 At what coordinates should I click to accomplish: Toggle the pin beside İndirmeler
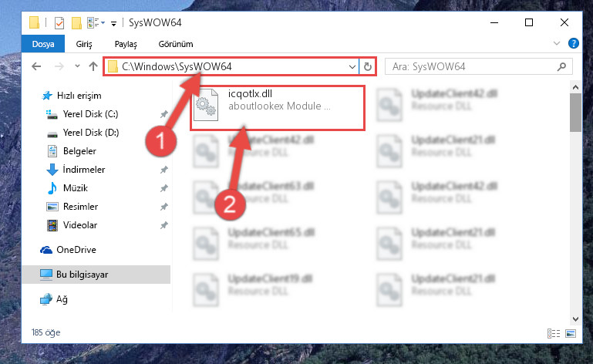pyautogui.click(x=163, y=170)
